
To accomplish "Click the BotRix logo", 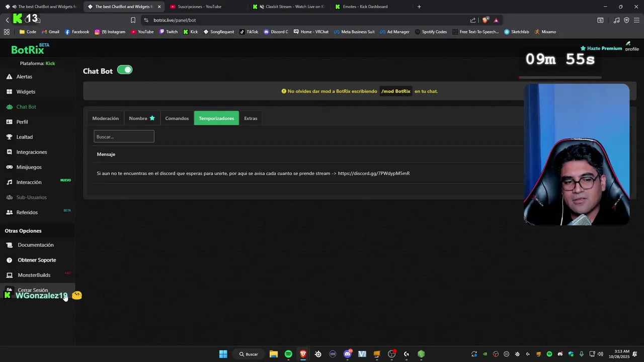I will click(x=30, y=49).
